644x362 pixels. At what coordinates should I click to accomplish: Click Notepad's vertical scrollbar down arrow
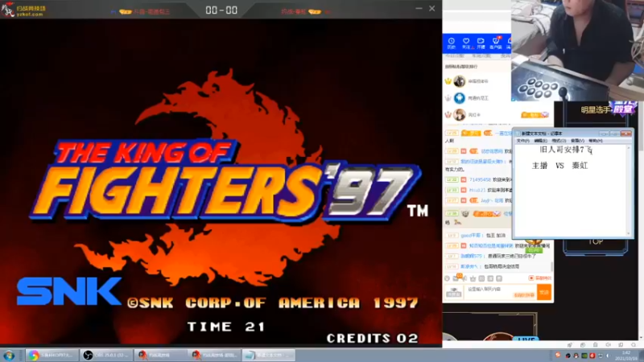pyautogui.click(x=629, y=233)
